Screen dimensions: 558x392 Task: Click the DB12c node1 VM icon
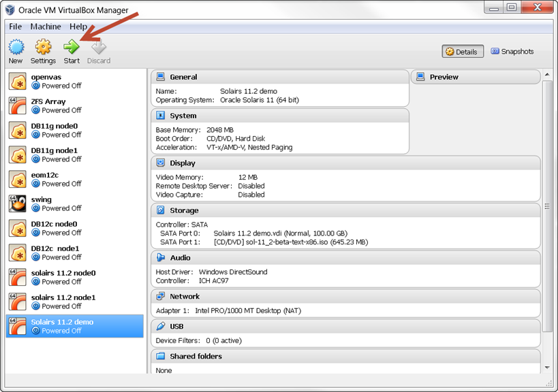pos(18,253)
